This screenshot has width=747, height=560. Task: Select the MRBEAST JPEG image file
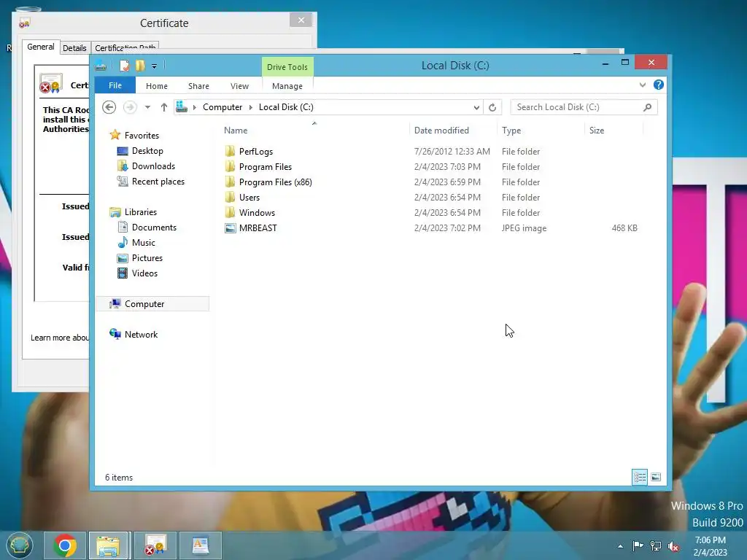(x=258, y=228)
